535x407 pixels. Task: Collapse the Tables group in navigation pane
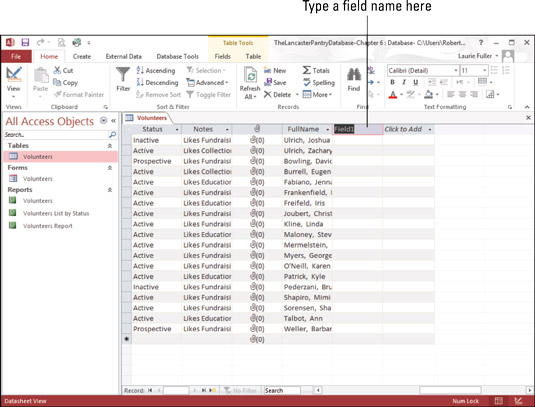point(110,146)
